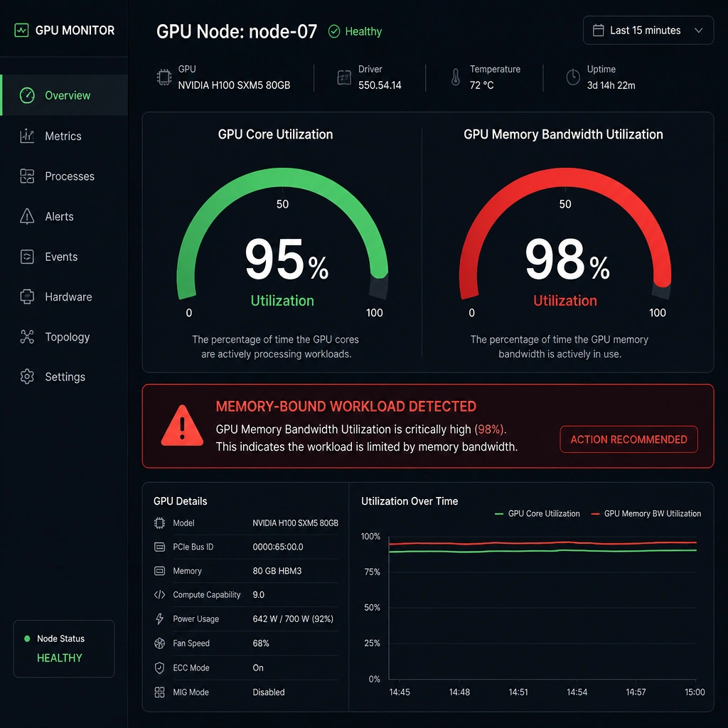Screen dimensions: 728x728
Task: Click the MIG Mode Disabled value
Action: coord(269,692)
